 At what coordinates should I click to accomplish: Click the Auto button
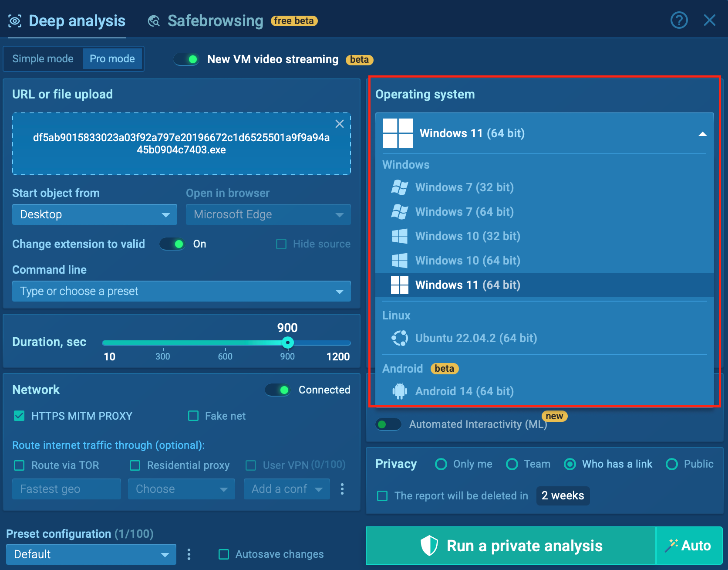coord(689,546)
